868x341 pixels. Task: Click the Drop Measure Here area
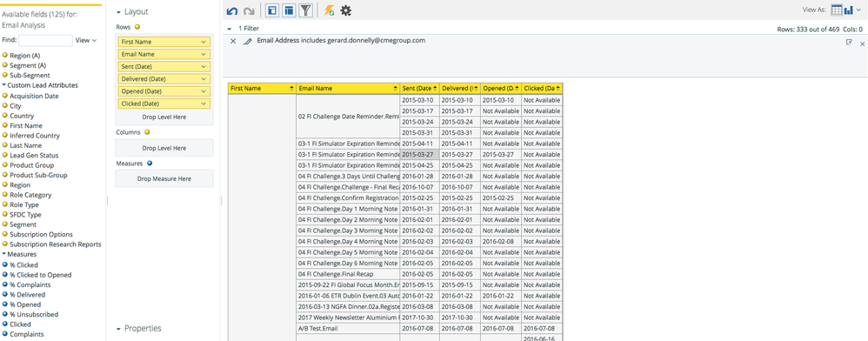coord(164,179)
